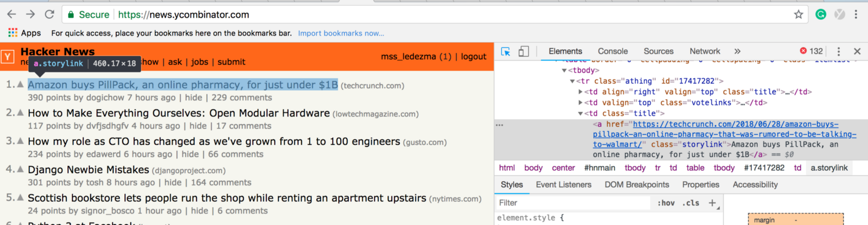
Task: Toggle the :hov element state panel
Action: point(666,203)
